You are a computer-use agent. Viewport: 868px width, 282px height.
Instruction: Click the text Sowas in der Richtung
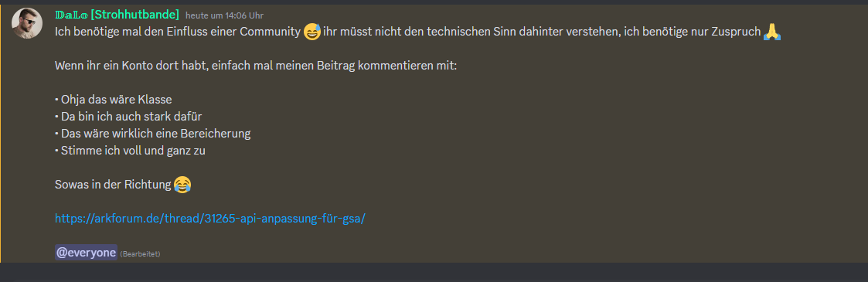click(113, 185)
